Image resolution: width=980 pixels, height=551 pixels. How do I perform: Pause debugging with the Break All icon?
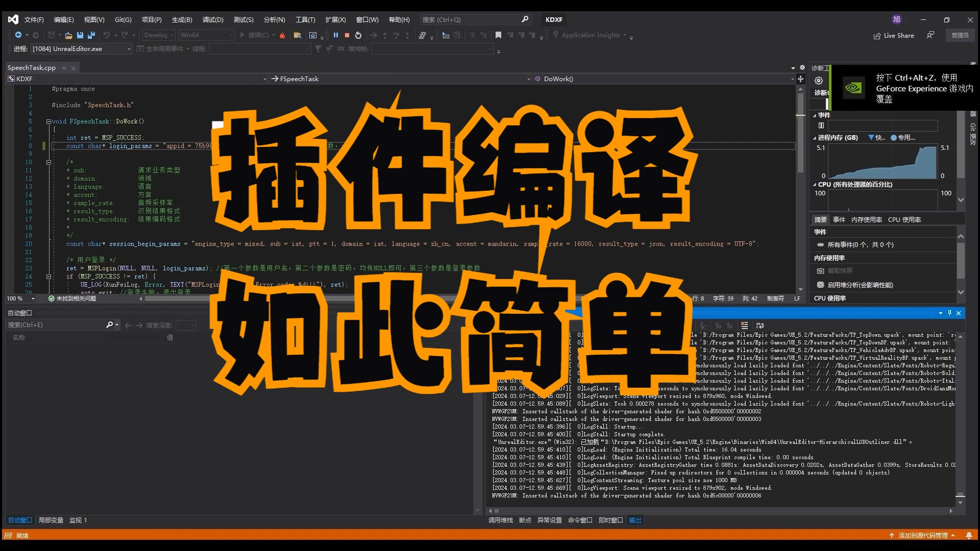335,35
